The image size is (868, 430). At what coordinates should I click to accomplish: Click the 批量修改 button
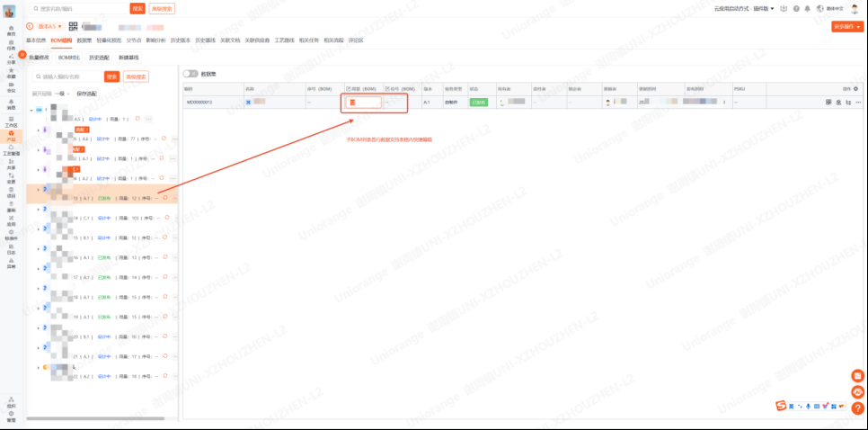(40, 58)
